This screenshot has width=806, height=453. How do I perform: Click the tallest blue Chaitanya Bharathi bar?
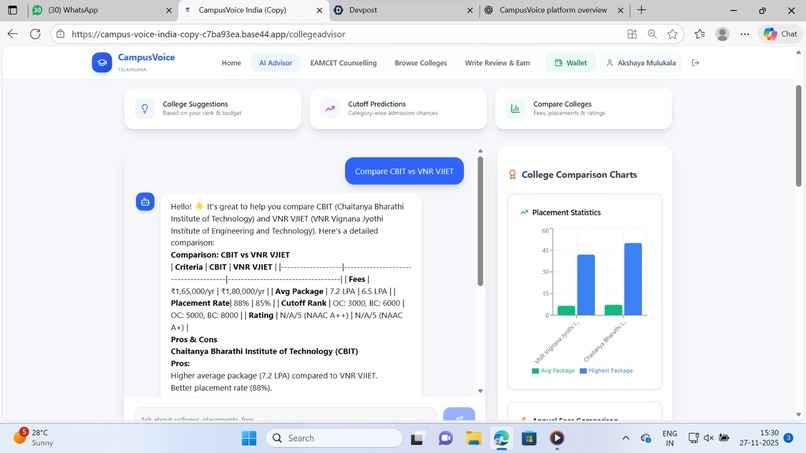point(633,279)
